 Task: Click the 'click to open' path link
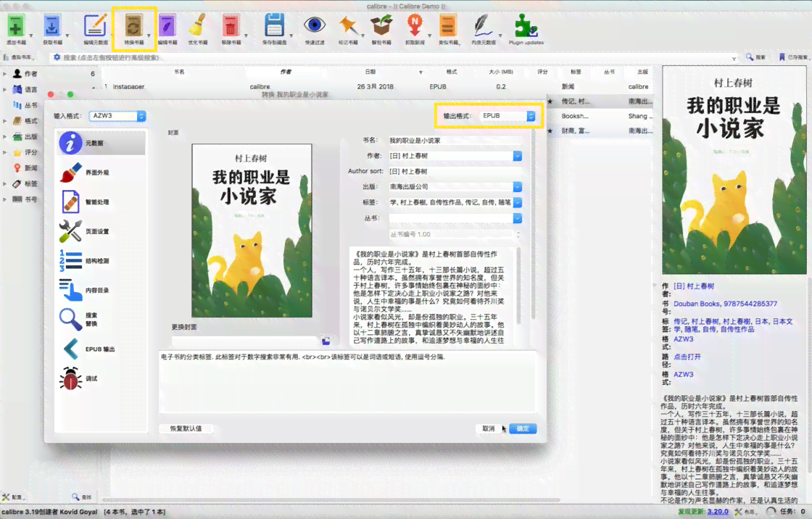[687, 357]
